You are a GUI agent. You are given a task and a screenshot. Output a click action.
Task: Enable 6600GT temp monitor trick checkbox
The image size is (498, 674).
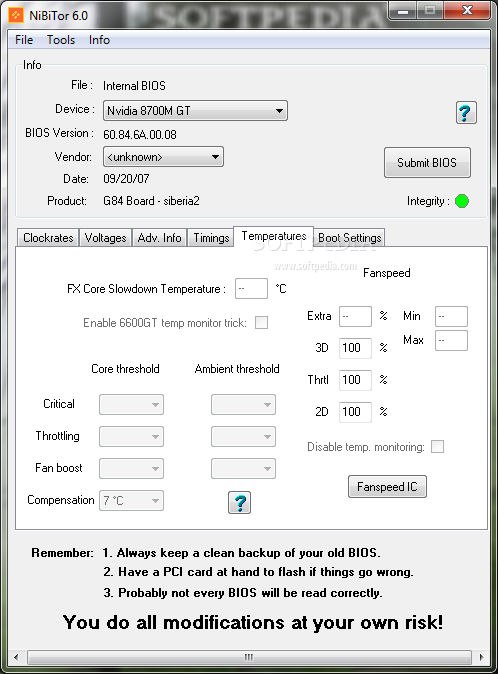click(261, 322)
